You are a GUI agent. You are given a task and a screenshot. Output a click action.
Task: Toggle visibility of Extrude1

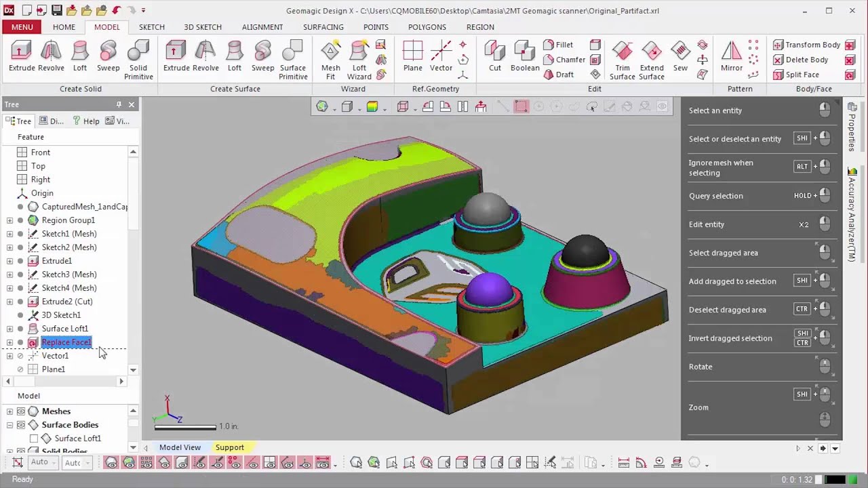point(20,261)
